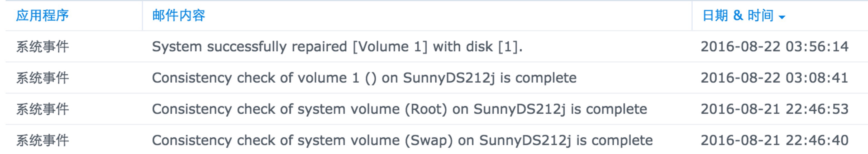Select the system volume (Root) check message
Image resolution: width=868 pixels, height=154 pixels.
[400, 109]
